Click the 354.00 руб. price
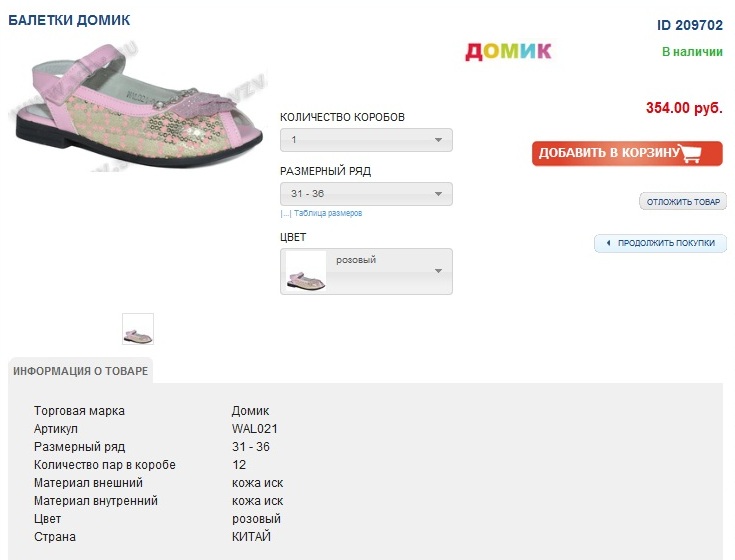This screenshot has width=735, height=560. 683,108
